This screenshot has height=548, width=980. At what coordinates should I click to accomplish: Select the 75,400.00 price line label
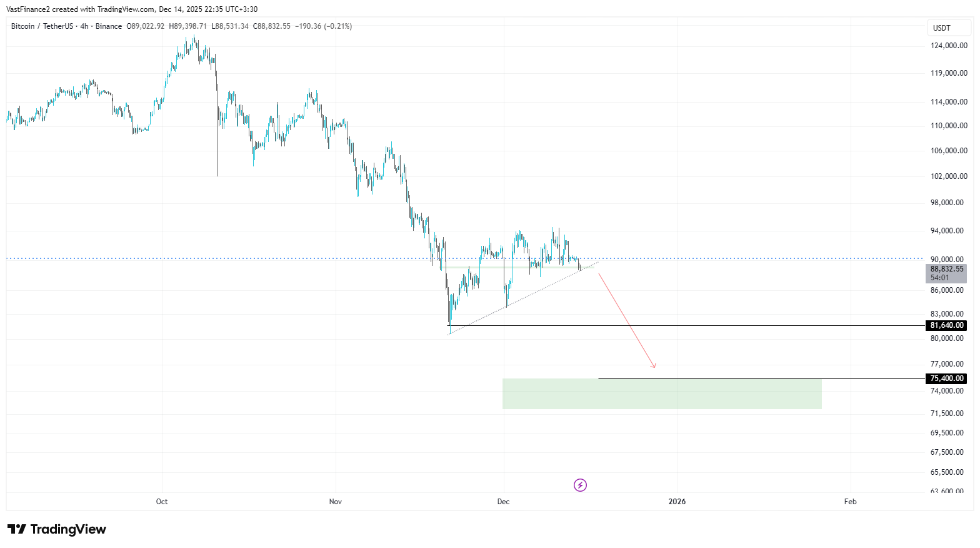pyautogui.click(x=946, y=378)
